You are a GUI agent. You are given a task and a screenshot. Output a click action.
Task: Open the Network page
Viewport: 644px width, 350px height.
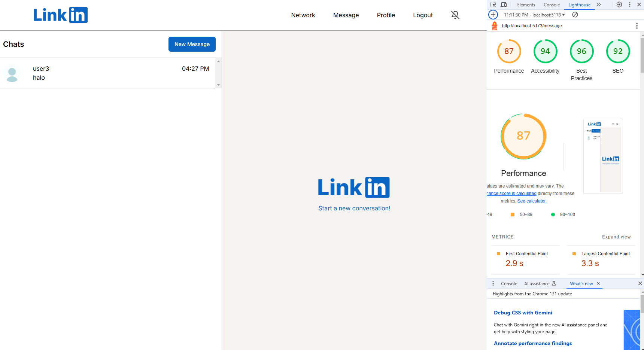pyautogui.click(x=303, y=15)
